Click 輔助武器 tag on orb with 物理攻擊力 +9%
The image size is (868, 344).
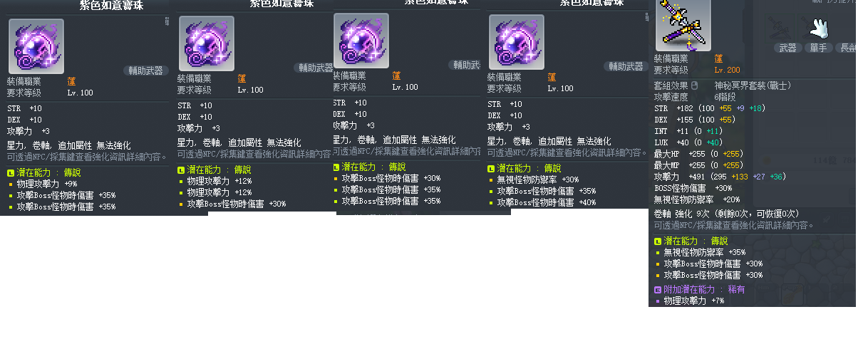pyautogui.click(x=145, y=71)
